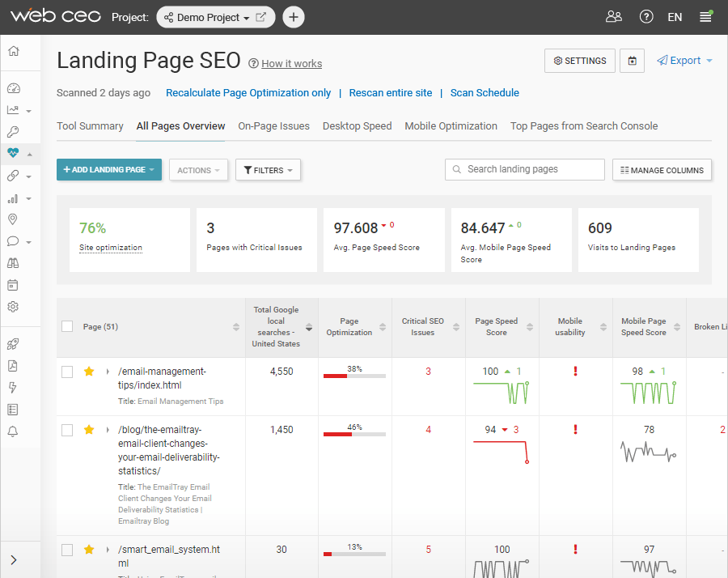Expand the Filters dropdown
Image resolution: width=728 pixels, height=578 pixels.
pos(269,170)
